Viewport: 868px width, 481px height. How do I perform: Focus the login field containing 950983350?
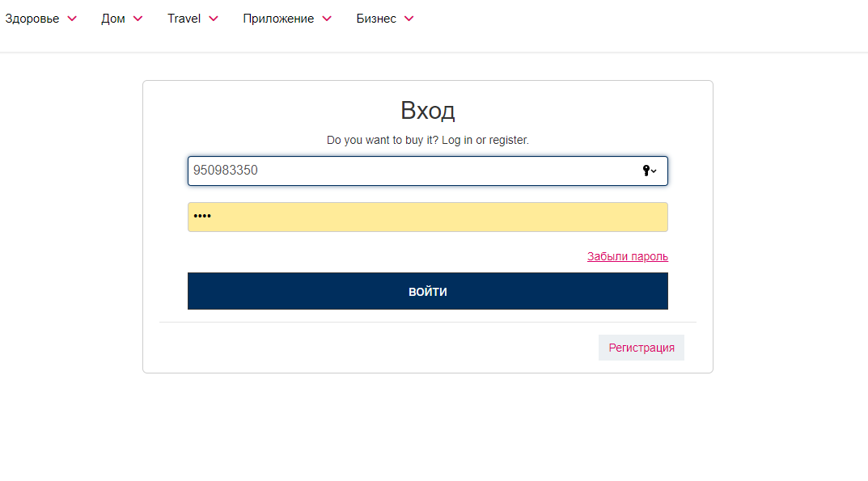tap(404, 171)
